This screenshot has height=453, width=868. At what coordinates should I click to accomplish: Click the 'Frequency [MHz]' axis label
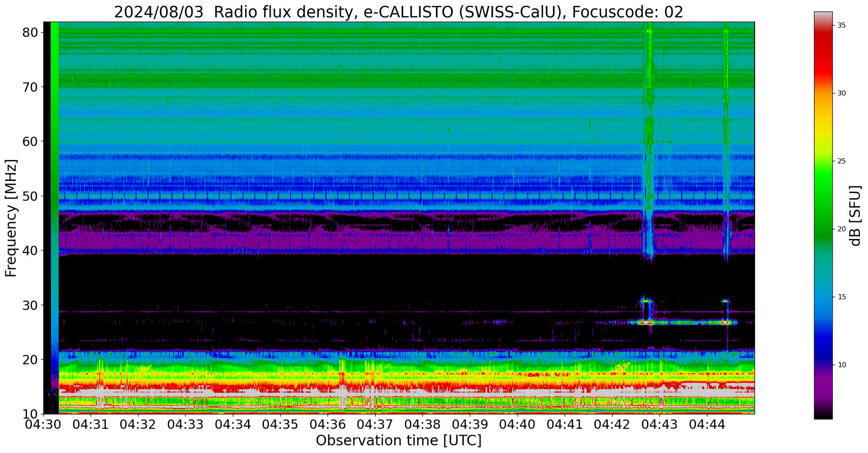coord(11,218)
